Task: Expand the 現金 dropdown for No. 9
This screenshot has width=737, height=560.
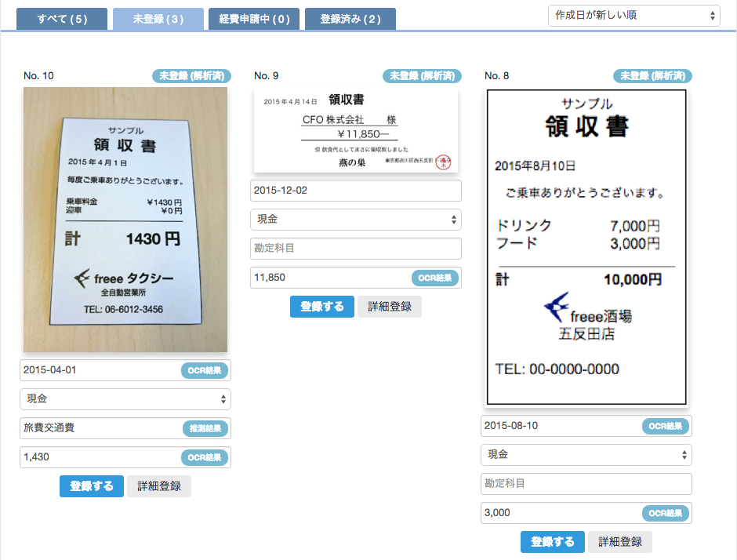Action: coord(356,220)
